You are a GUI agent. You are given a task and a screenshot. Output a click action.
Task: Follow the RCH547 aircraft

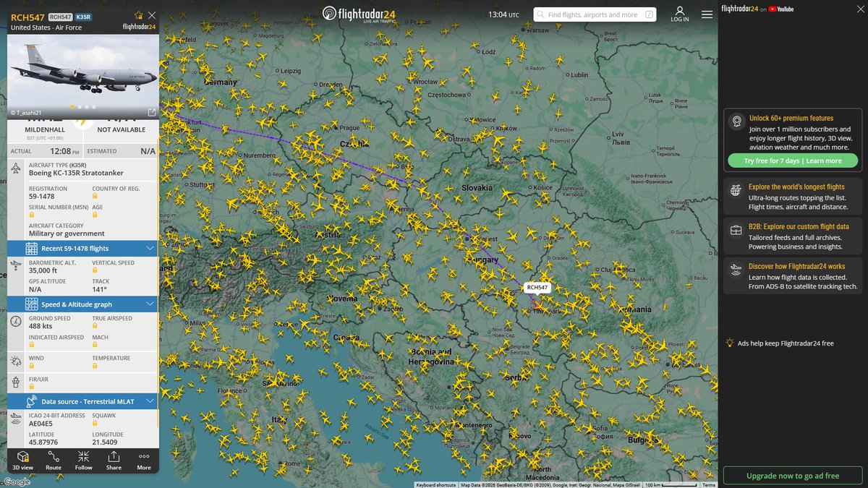point(84,461)
